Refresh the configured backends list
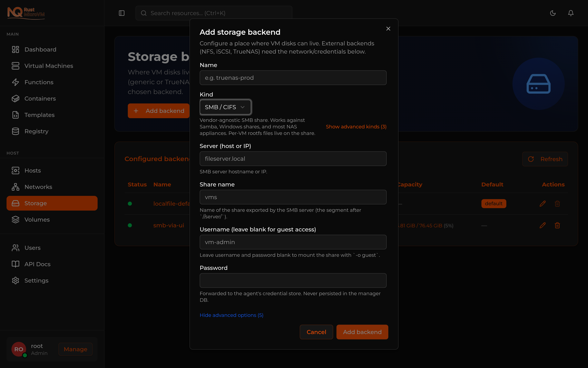The image size is (588, 368). (545, 159)
